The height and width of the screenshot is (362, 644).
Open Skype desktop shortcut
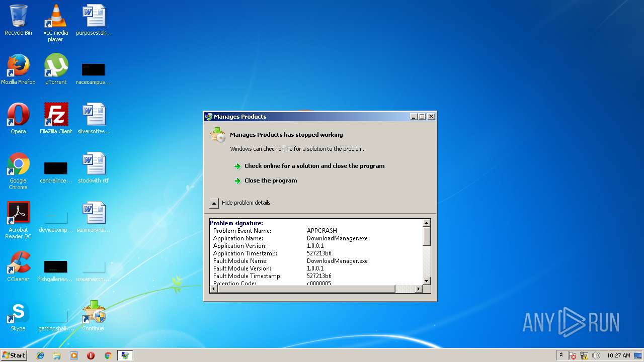18,316
